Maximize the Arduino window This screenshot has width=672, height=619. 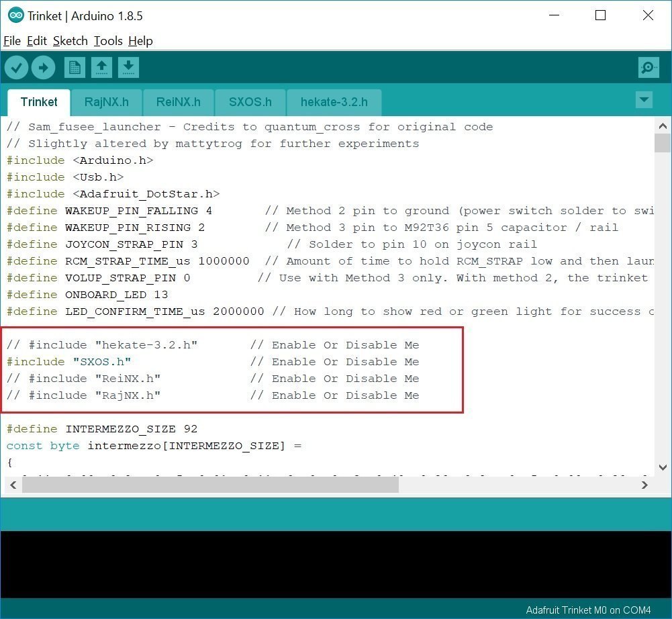pos(600,15)
